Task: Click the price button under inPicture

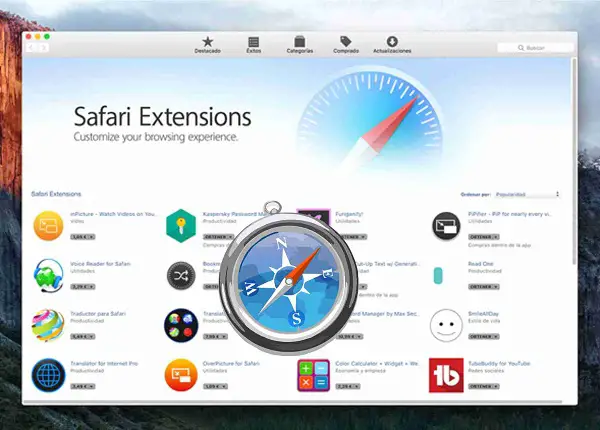Action: (83, 237)
